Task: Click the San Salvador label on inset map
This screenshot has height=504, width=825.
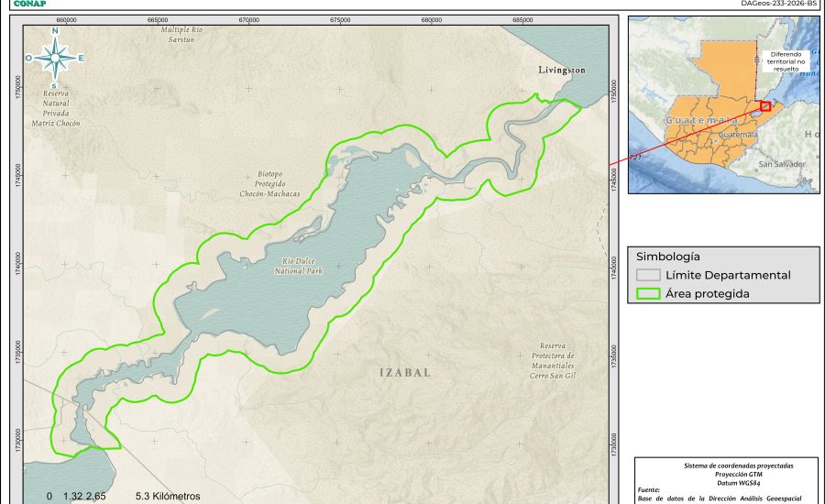Action: pos(781,164)
